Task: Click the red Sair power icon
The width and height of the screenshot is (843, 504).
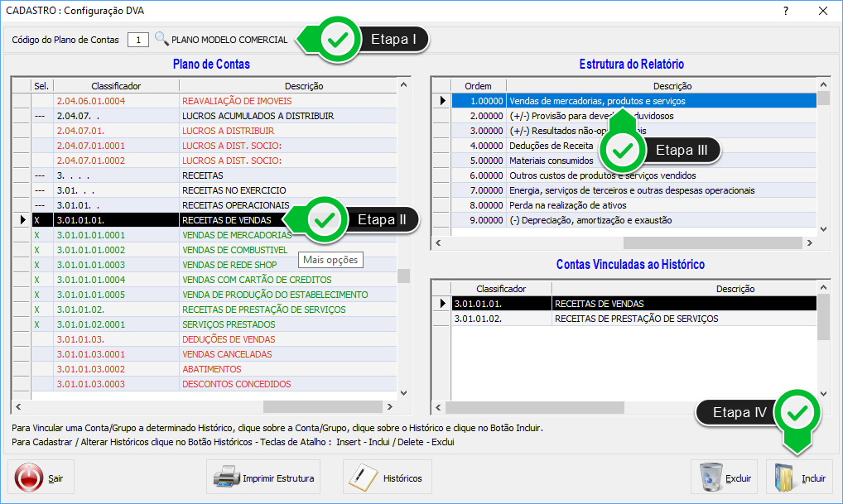Action: tap(29, 478)
